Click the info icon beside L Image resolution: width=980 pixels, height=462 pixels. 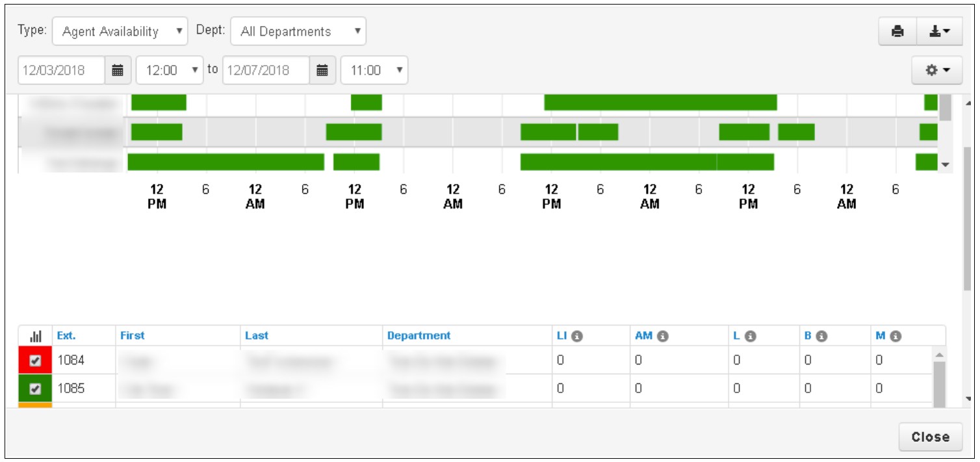(750, 337)
